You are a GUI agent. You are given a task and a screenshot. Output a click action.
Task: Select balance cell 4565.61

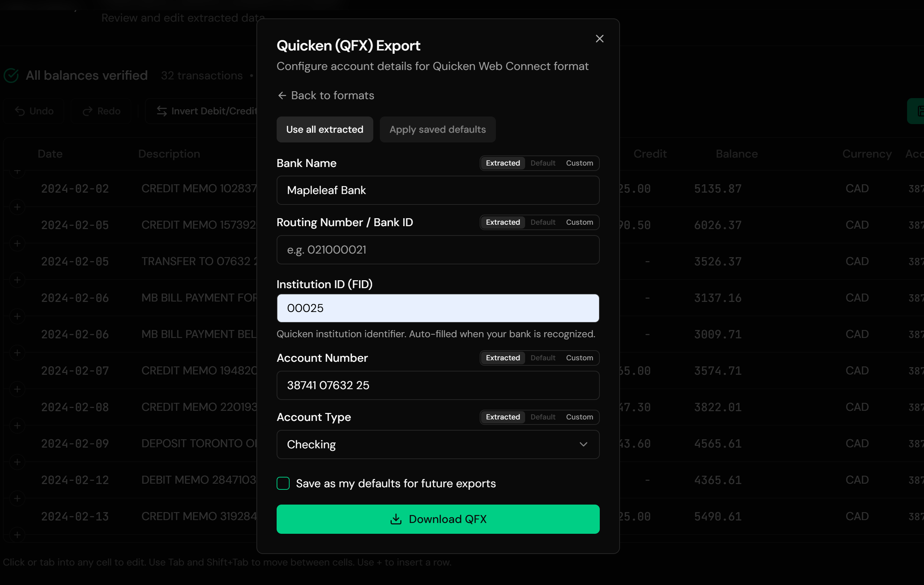pos(718,444)
